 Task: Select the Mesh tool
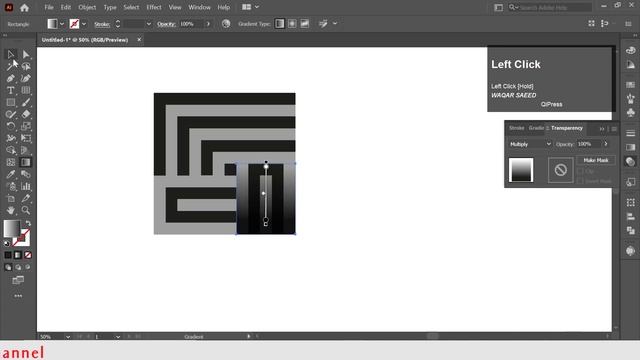pyautogui.click(x=11, y=162)
